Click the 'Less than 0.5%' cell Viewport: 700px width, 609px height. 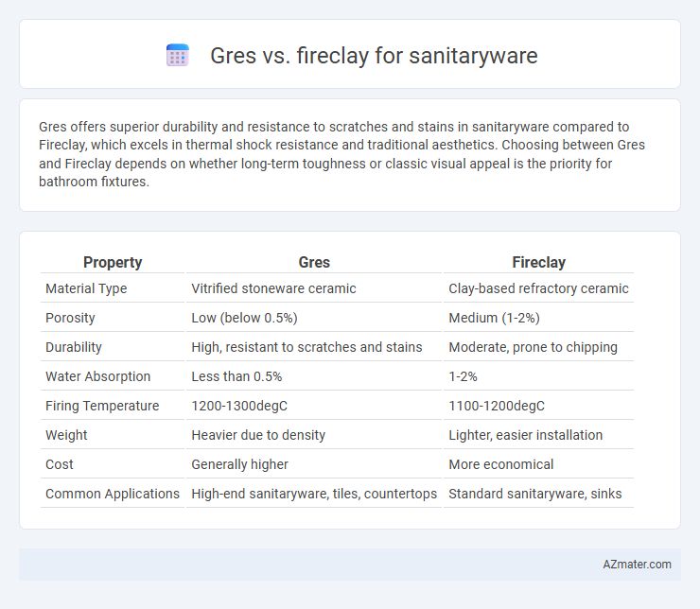pyautogui.click(x=236, y=376)
